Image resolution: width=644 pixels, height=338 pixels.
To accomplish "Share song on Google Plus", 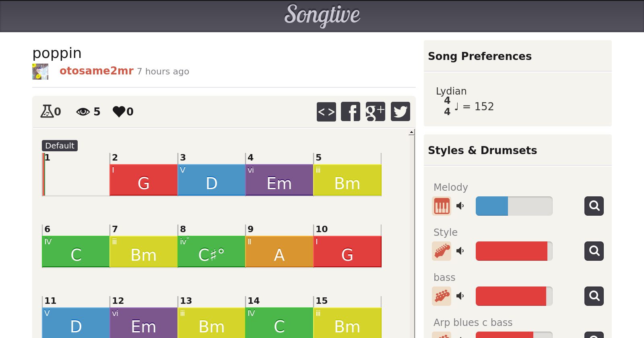I will 375,111.
